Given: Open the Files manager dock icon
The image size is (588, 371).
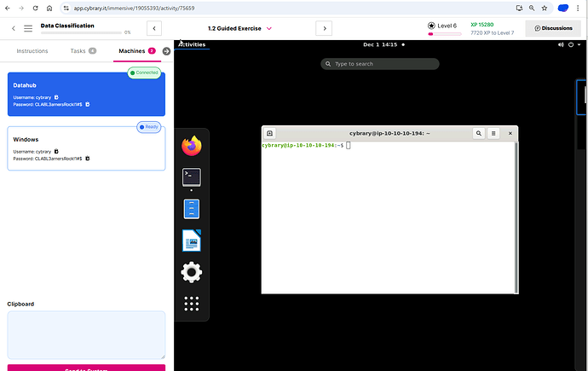Looking at the screenshot, I should pos(192,209).
